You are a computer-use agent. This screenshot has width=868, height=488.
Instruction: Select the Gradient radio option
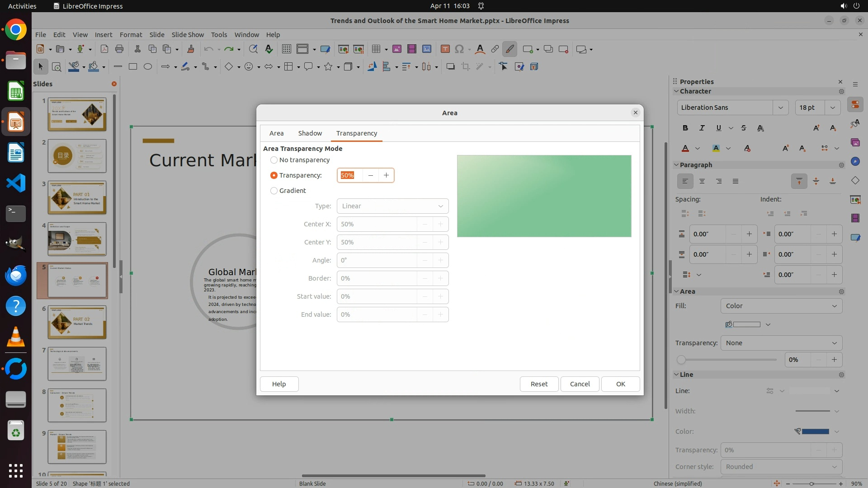(x=274, y=191)
